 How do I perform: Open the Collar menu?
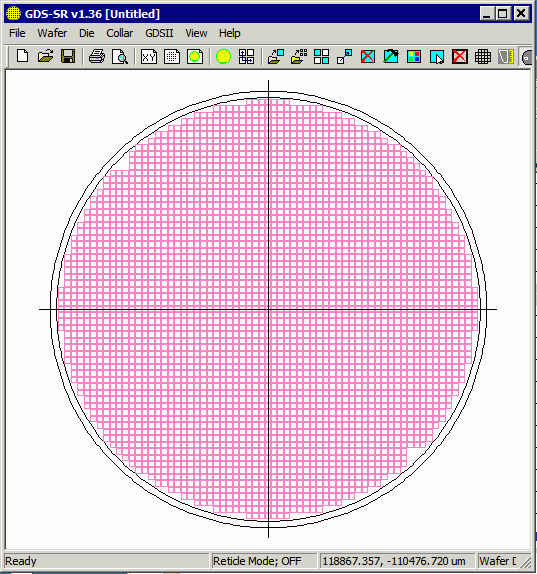tap(120, 33)
